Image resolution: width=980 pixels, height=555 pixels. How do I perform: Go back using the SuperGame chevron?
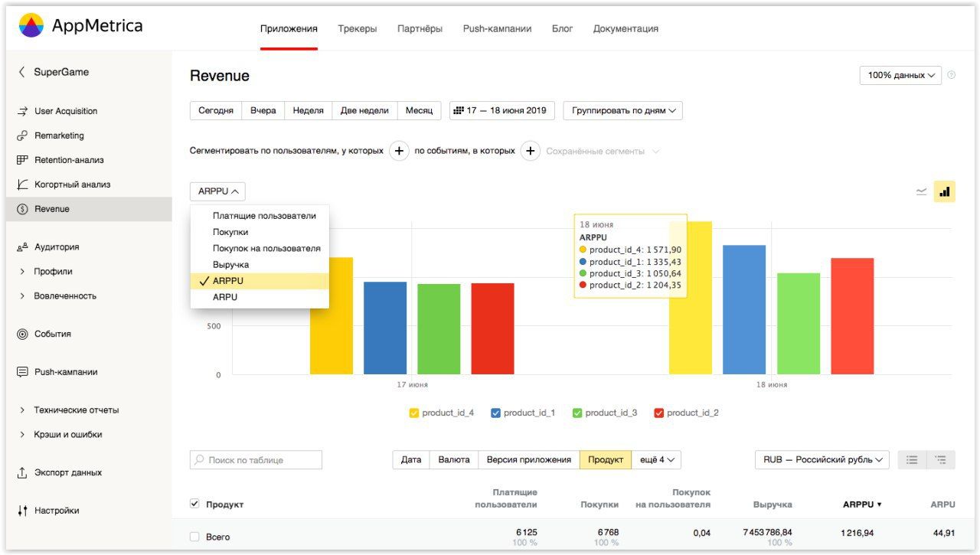[21, 72]
